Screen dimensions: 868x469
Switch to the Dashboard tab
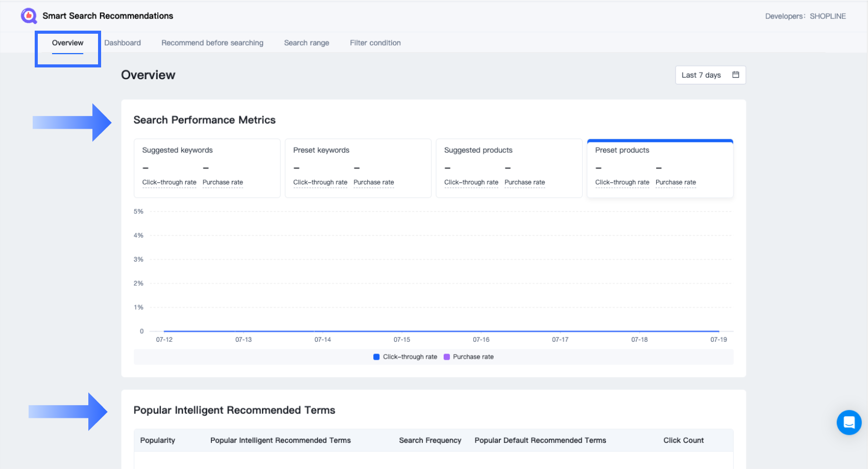coord(123,43)
